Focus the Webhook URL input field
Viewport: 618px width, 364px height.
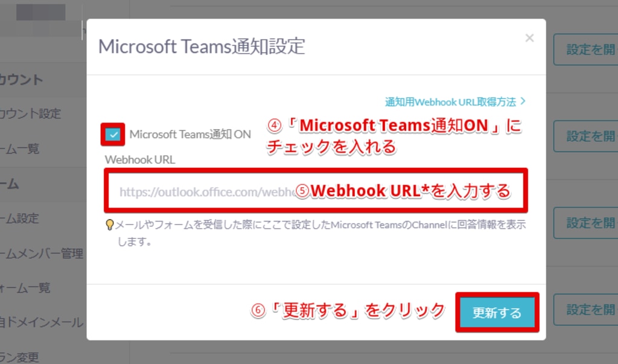(316, 191)
